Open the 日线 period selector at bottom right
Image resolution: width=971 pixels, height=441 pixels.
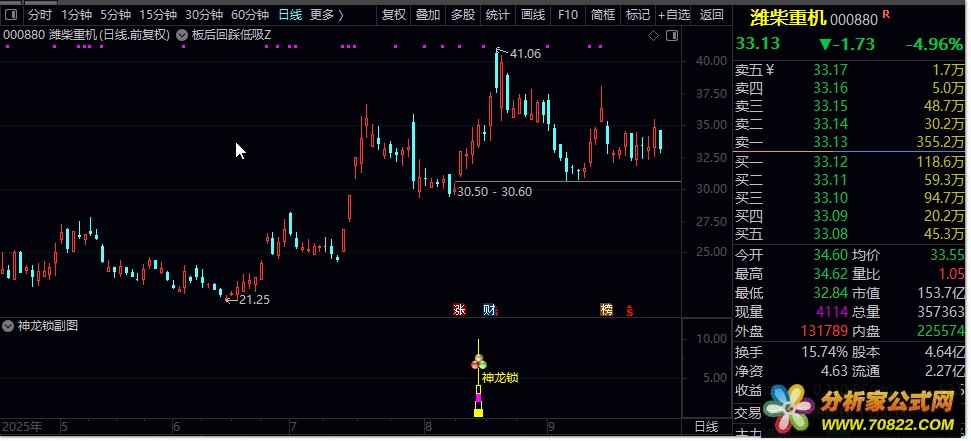tap(706, 427)
